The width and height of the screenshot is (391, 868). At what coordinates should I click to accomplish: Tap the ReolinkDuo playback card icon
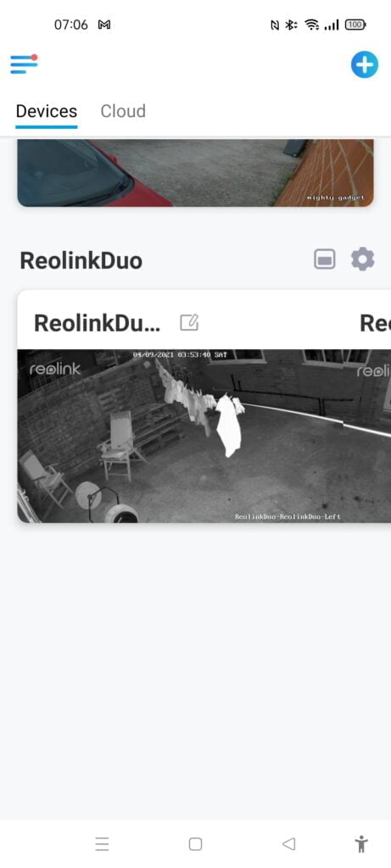325,259
